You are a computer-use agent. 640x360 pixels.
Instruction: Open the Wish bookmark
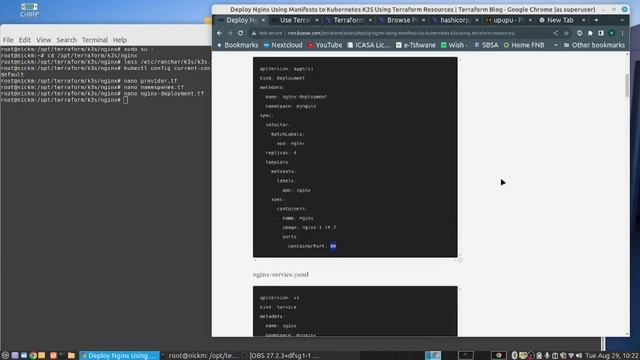pyautogui.click(x=453, y=45)
